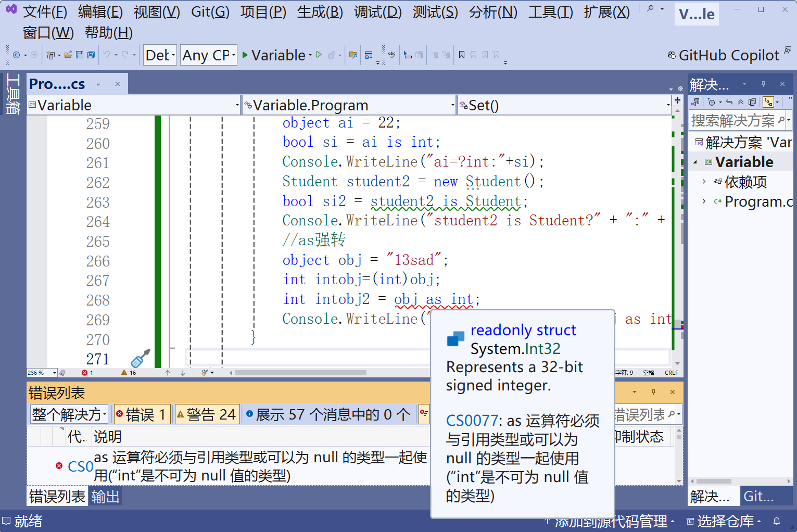Click the undo arrow icon
The width and height of the screenshot is (797, 532).
(107, 55)
